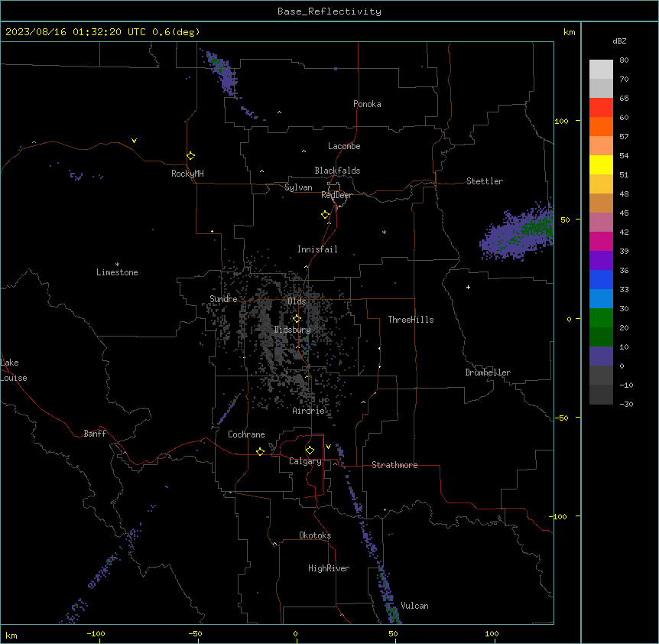659x644 pixels.
Task: Select the Blackfalds label
Action: click(x=337, y=171)
